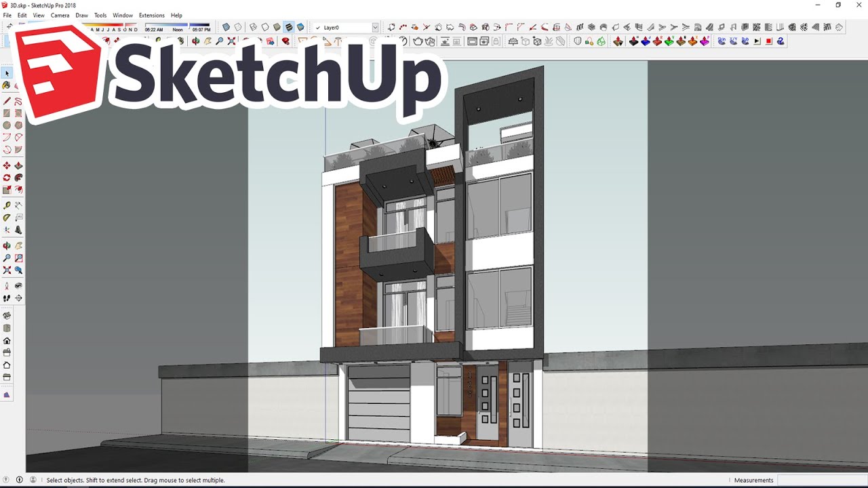This screenshot has width=868, height=488.
Task: Toggle X-Ray face style
Action: point(226,27)
